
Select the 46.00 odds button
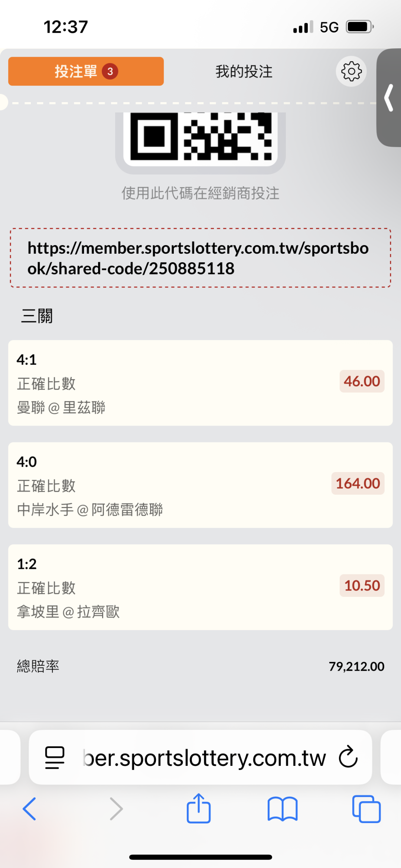[362, 381]
